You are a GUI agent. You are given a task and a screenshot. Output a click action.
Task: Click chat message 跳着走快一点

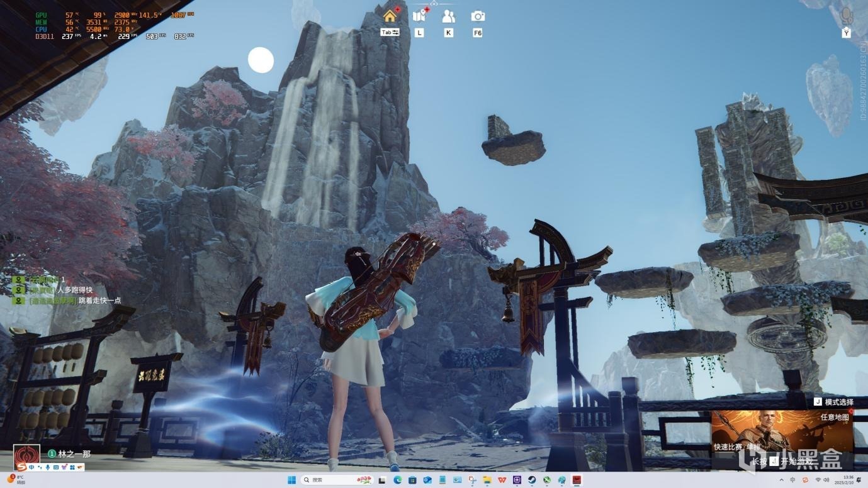[99, 301]
